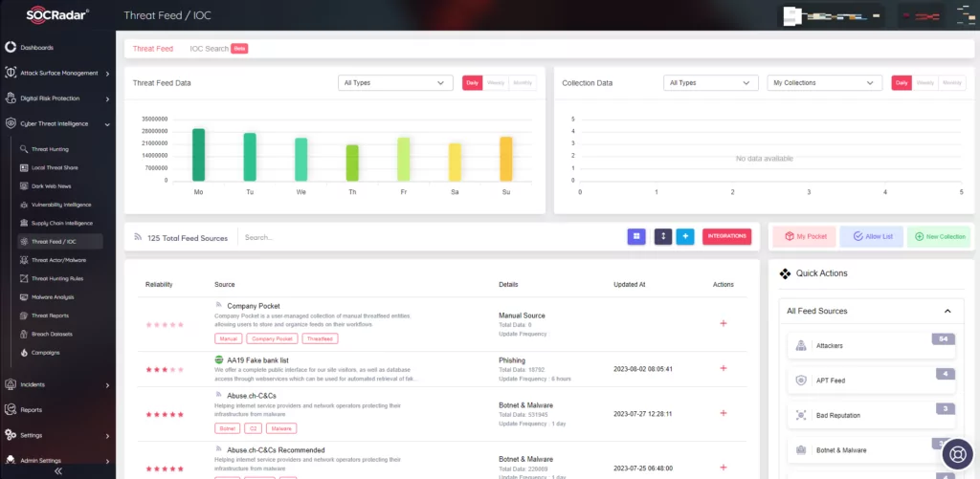Collapse the sidebar with double-arrow icon
980x479 pixels.
(x=58, y=471)
